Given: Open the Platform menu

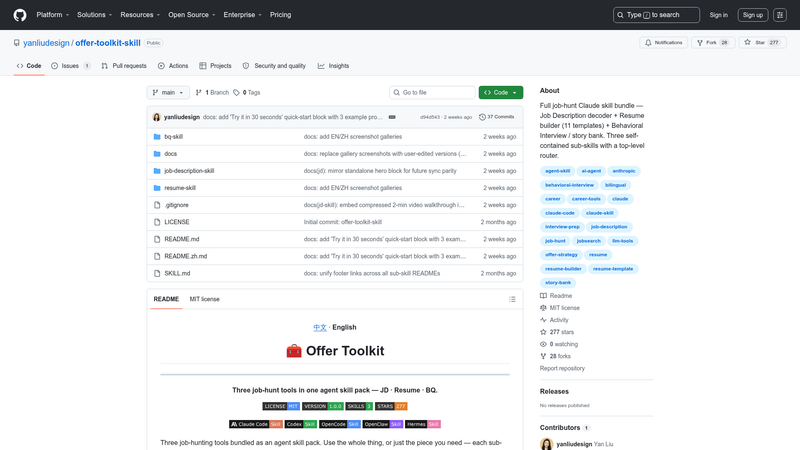Looking at the screenshot, I should click(x=53, y=15).
